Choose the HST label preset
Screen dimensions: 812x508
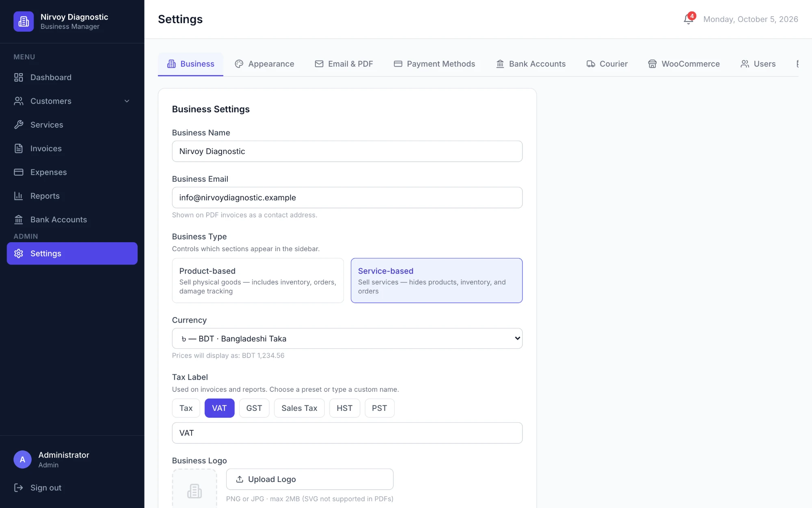[344, 408]
